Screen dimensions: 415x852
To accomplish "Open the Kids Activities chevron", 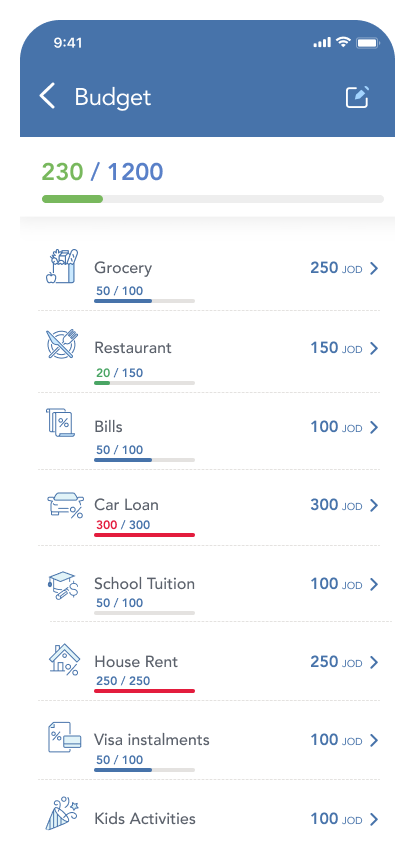I will pyautogui.click(x=374, y=819).
